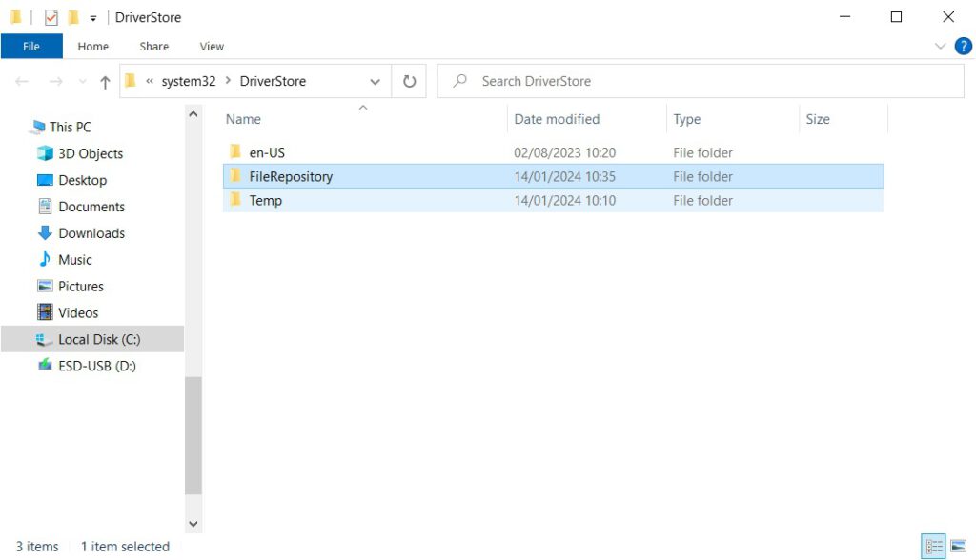Show hidden path parts via double chevron

150,81
